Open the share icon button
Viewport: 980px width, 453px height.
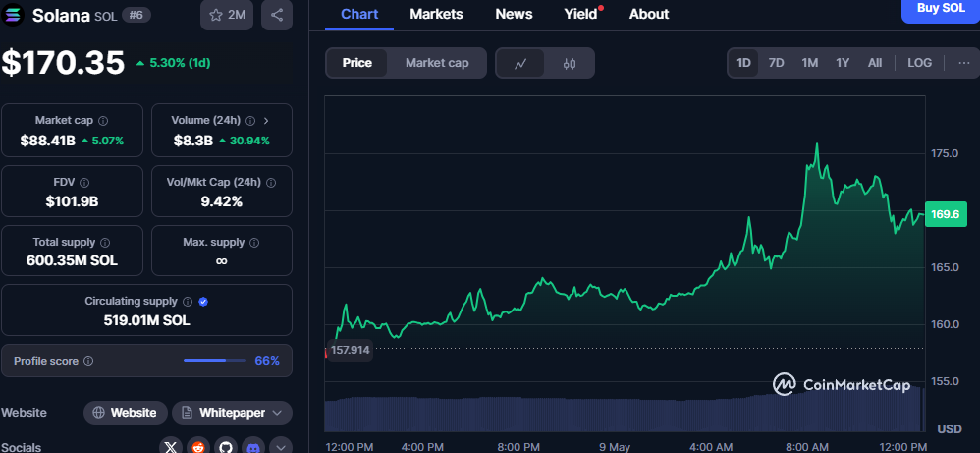277,15
